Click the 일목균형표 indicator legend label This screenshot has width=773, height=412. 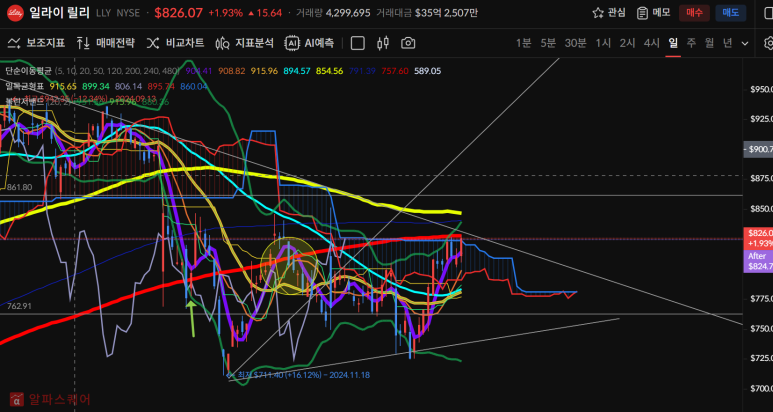point(25,86)
